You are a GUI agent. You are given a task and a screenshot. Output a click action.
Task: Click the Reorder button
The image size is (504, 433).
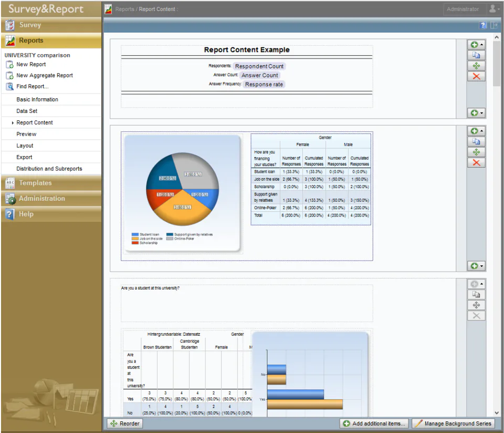[x=125, y=424]
